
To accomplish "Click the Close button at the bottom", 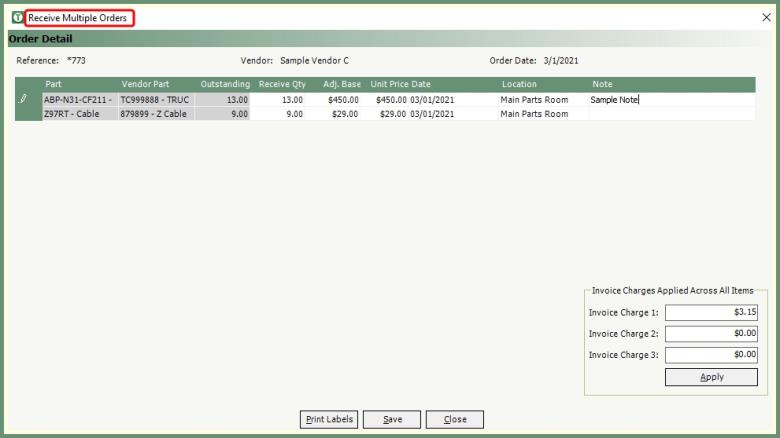I will coord(454,419).
